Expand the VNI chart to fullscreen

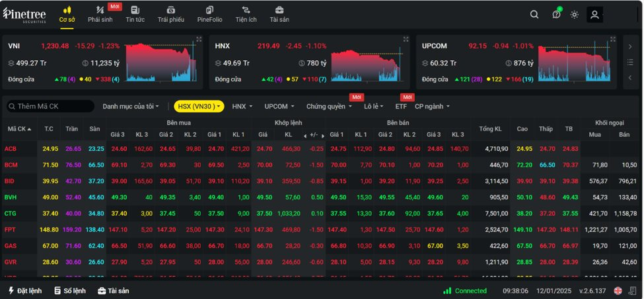click(199, 40)
